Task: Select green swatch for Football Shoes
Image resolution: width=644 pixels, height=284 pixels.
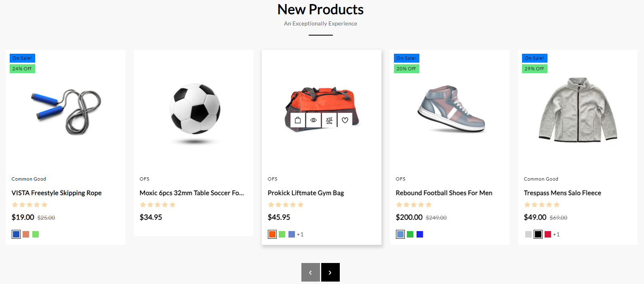Action: point(410,234)
